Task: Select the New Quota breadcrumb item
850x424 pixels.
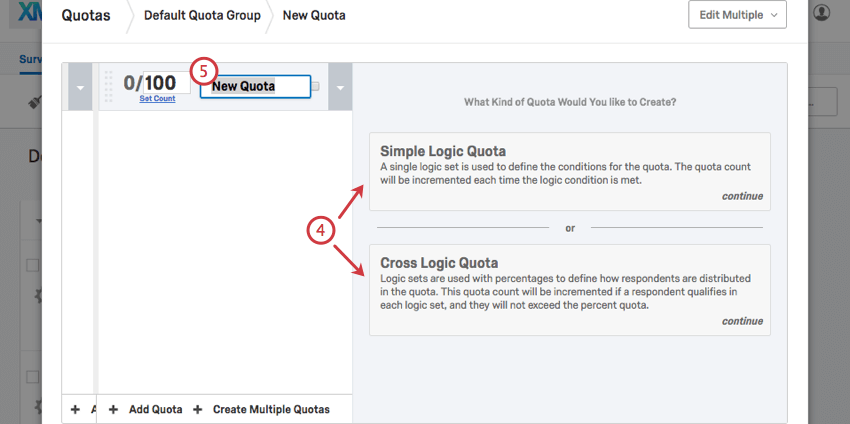Action: point(314,15)
